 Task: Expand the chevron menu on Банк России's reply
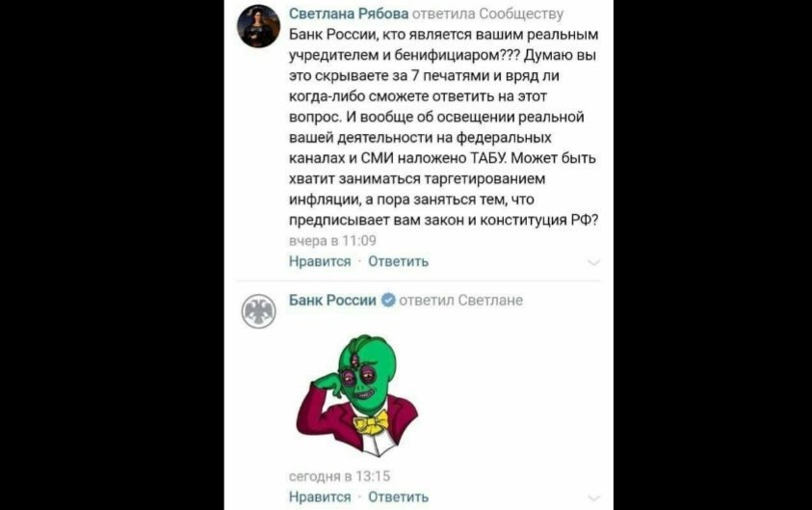click(593, 498)
